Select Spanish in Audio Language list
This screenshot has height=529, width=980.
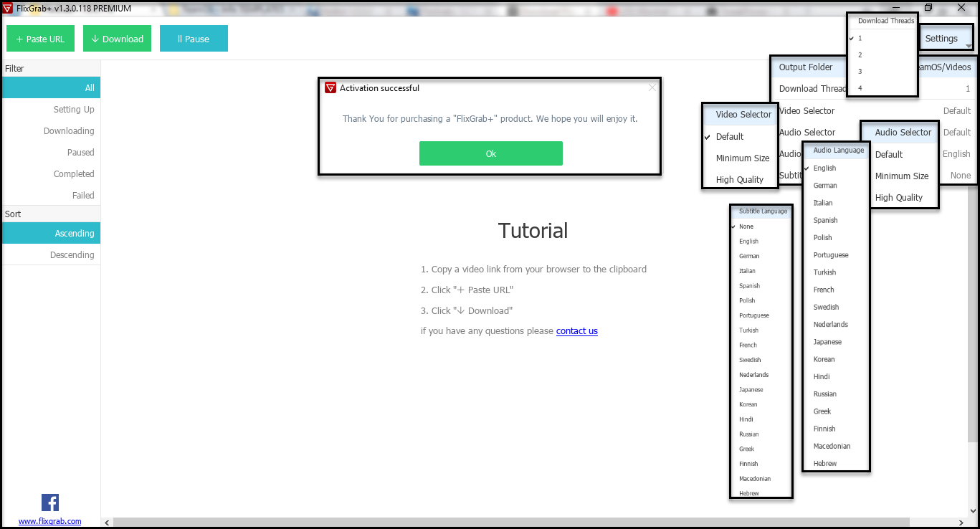[836, 220]
